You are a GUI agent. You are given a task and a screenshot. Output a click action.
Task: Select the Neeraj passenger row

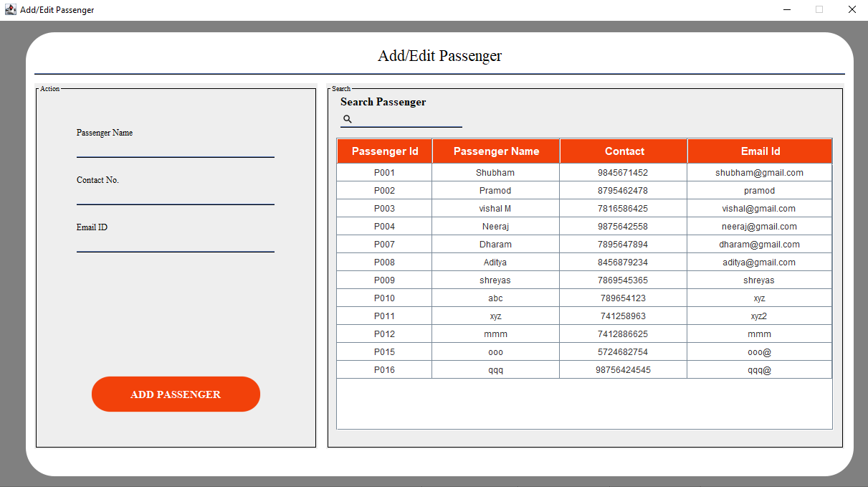click(x=495, y=227)
